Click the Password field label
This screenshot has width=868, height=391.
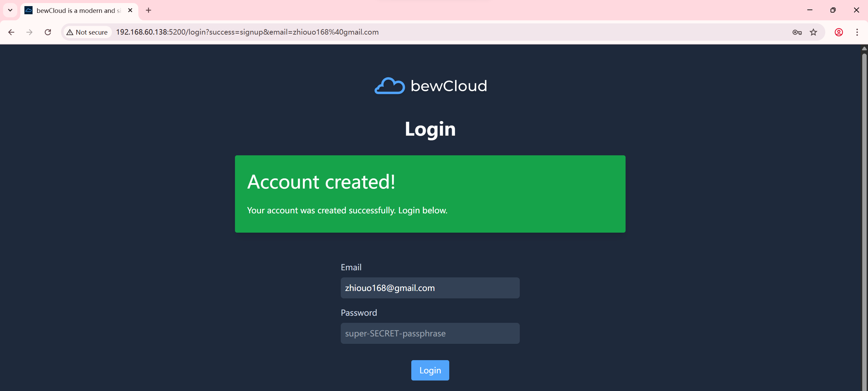click(x=359, y=313)
